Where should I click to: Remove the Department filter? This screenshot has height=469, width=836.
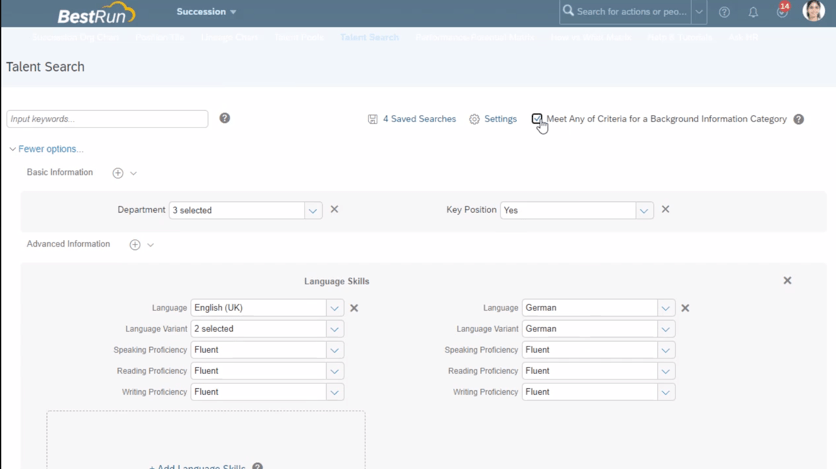334,210
